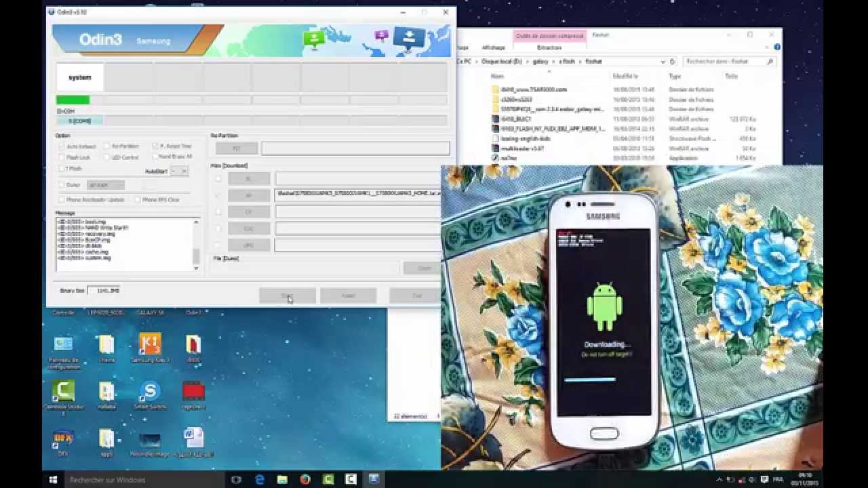Open File Explorer from the taskbar
This screenshot has height=488, width=868.
283,479
